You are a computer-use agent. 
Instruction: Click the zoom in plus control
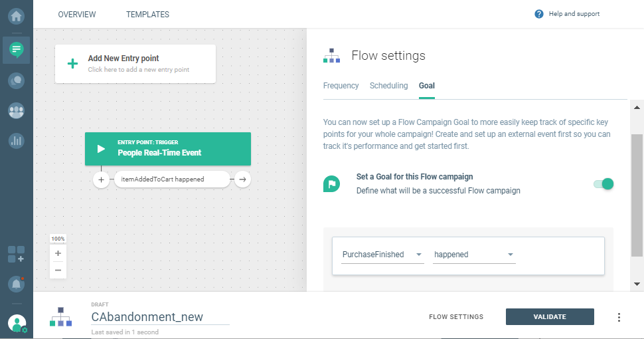pos(58,253)
